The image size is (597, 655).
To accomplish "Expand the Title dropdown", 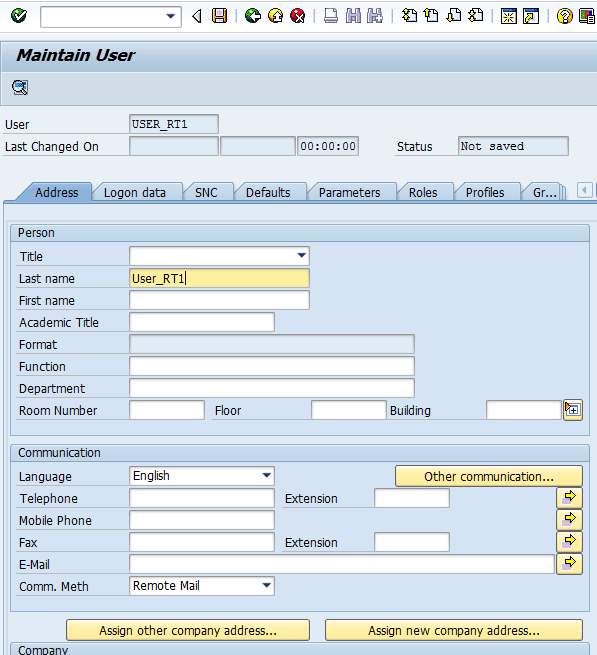I will [x=302, y=256].
